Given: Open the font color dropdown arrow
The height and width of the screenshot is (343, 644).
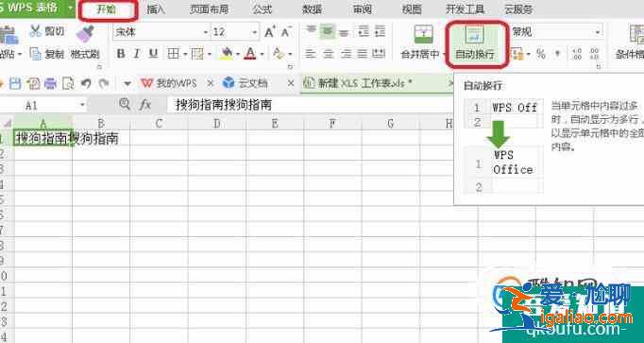Looking at the screenshot, I should coord(262,54).
